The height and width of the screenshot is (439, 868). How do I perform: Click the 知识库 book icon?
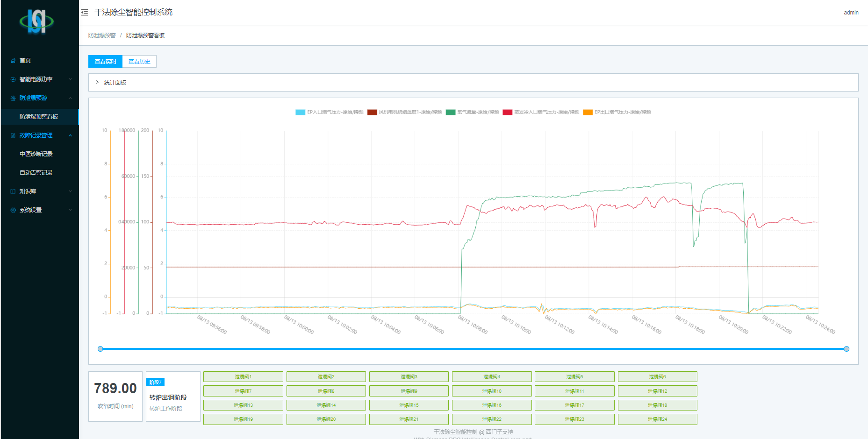click(13, 191)
